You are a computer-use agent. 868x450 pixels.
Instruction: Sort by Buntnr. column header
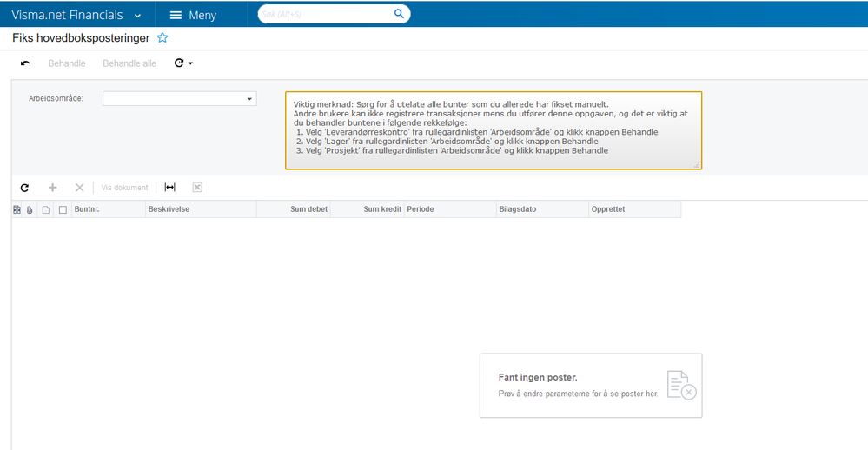point(108,209)
